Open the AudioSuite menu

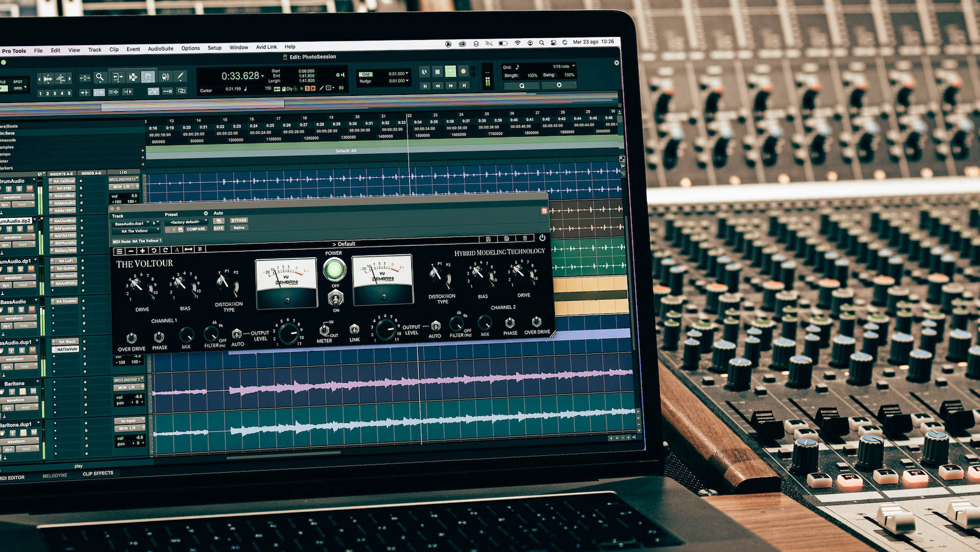[x=160, y=49]
